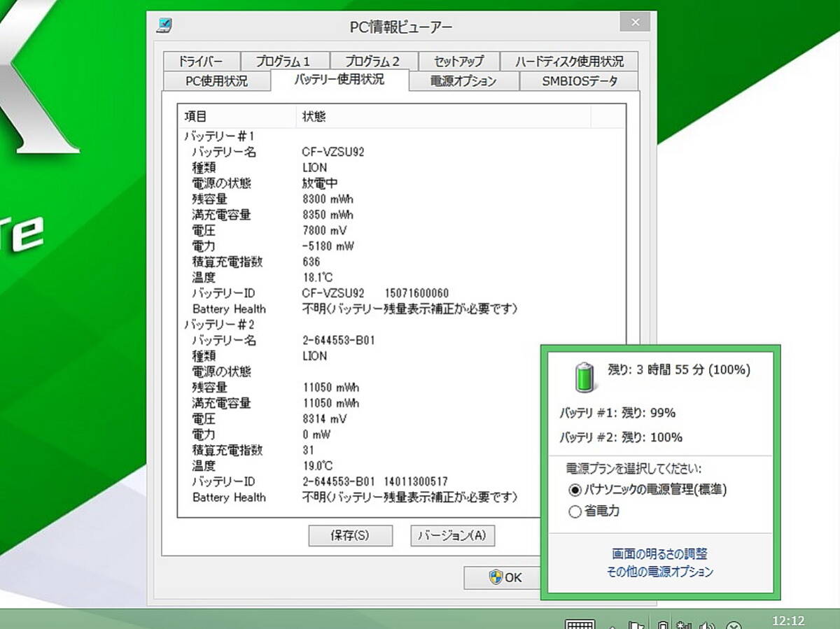Screen dimensions: 840x629
Task: Click the 7800 mV voltage value
Action: [325, 230]
